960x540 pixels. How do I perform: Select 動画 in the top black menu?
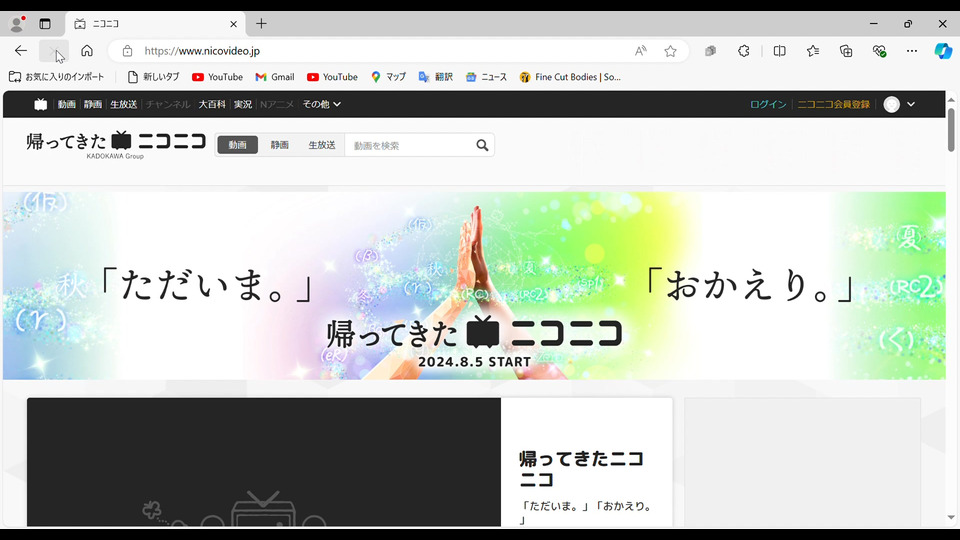[67, 104]
